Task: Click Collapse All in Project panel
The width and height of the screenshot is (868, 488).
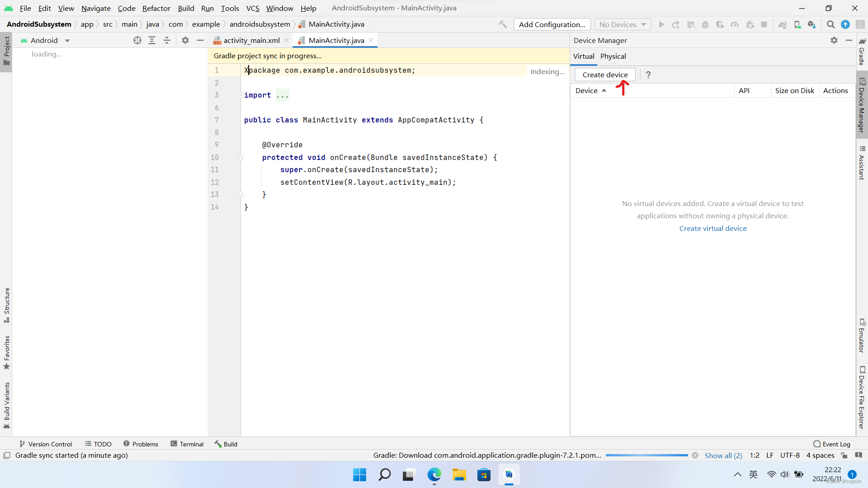Action: point(167,40)
